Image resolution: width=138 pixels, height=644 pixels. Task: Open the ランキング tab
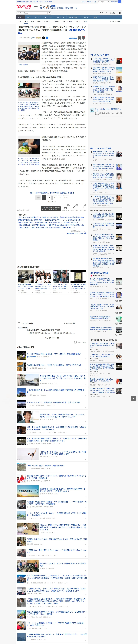(86, 17)
